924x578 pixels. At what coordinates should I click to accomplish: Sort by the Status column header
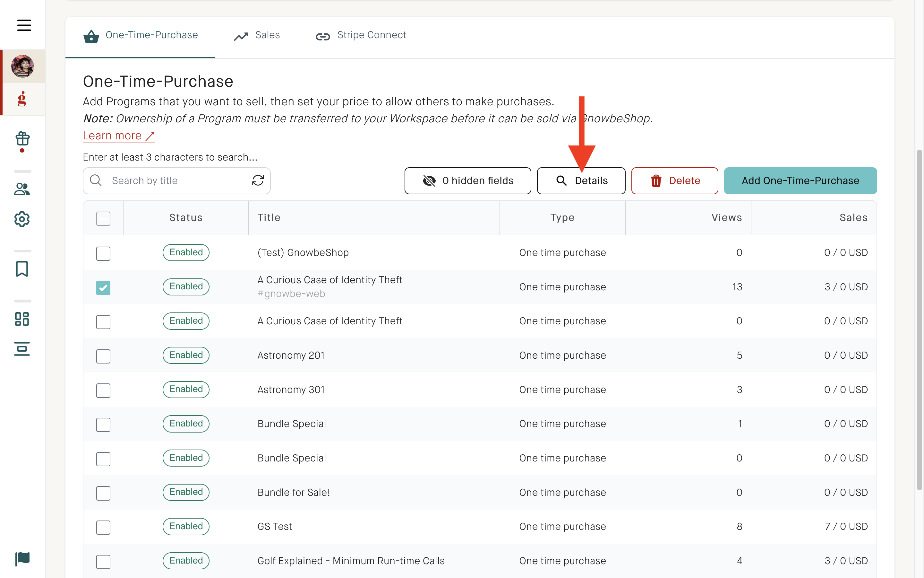coord(186,217)
